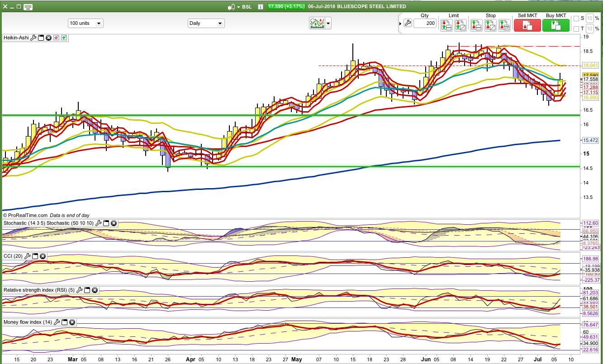This screenshot has height=364, width=603.
Task: Close the CCI (20) panel
Action: 43,256
